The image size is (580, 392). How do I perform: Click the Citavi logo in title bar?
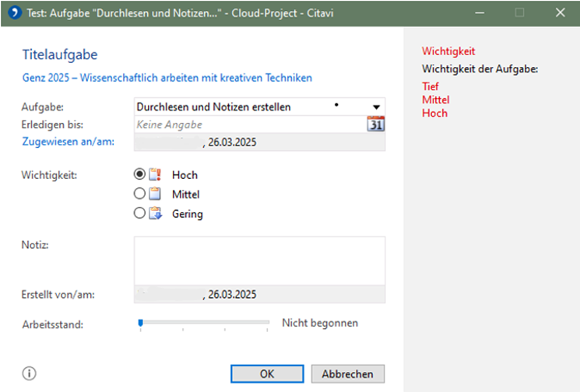tap(11, 12)
